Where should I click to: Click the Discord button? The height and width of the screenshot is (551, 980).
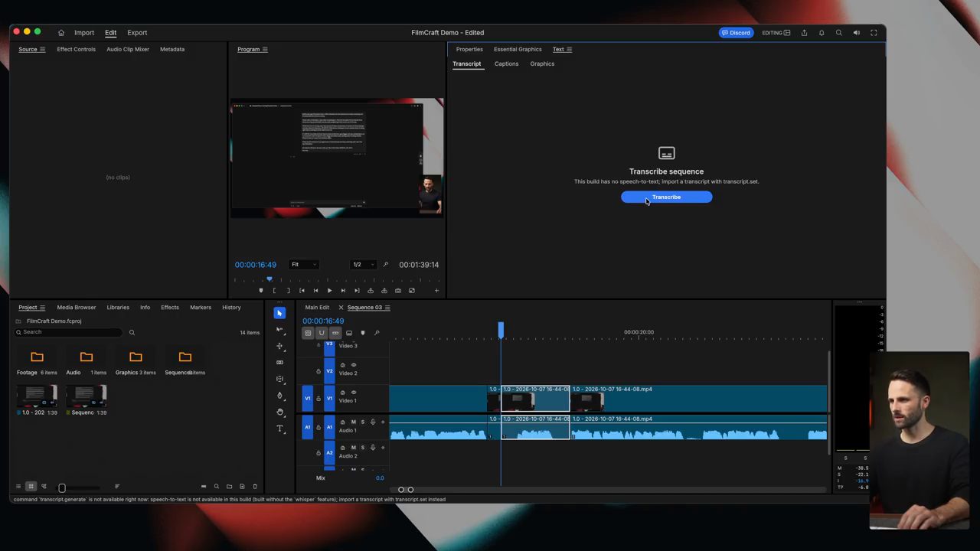(736, 33)
